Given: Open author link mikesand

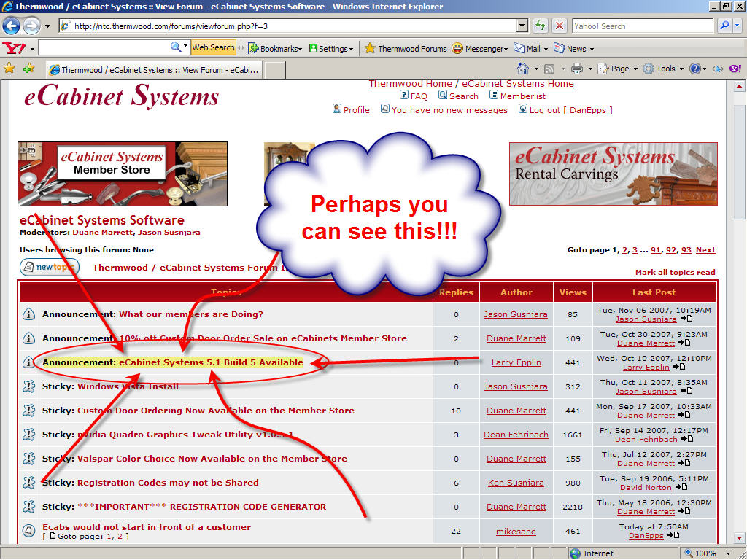Looking at the screenshot, I should [516, 532].
